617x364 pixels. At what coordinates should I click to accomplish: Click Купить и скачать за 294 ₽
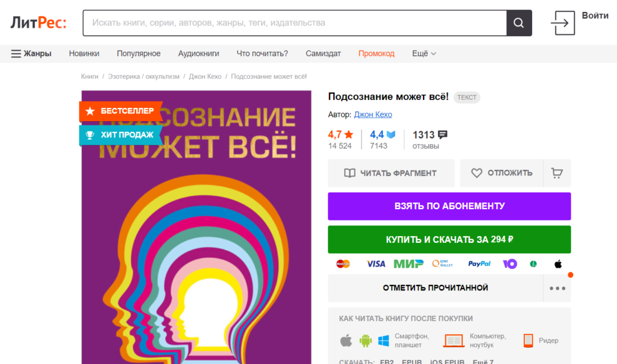tap(449, 239)
